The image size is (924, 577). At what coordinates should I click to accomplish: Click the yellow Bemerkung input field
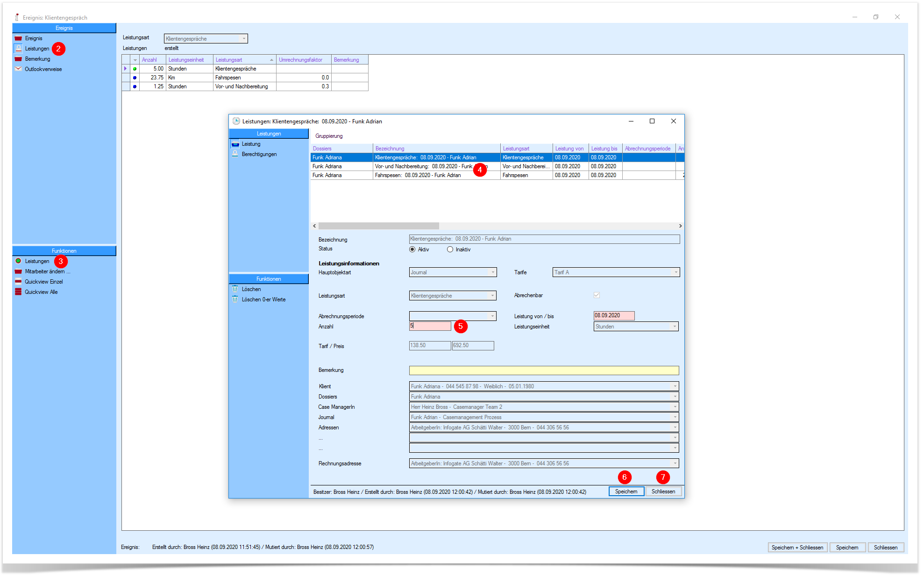544,370
